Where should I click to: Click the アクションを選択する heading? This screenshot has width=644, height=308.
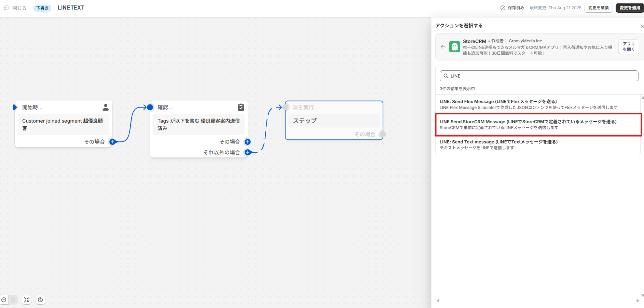(x=459, y=26)
